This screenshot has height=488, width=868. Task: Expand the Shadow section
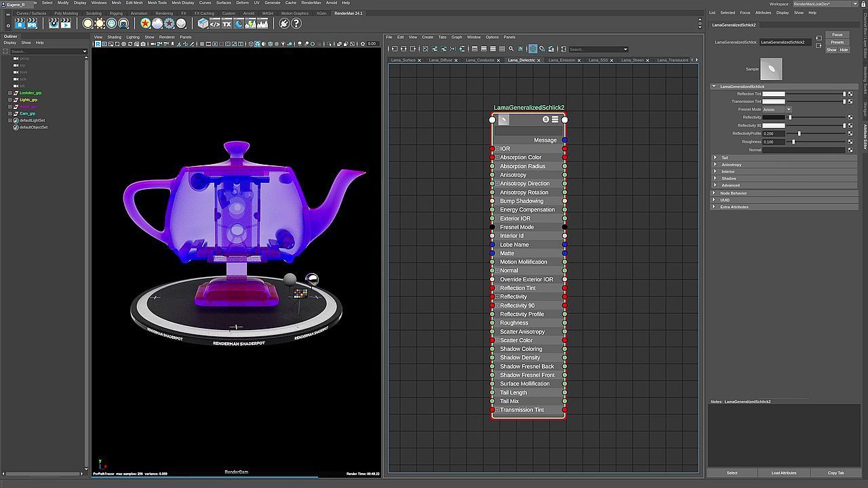click(x=715, y=178)
